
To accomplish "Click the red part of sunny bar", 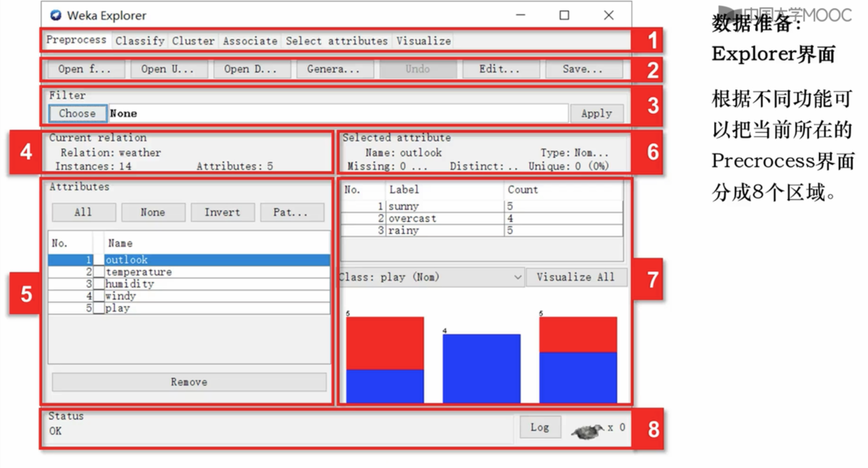I will point(385,343).
